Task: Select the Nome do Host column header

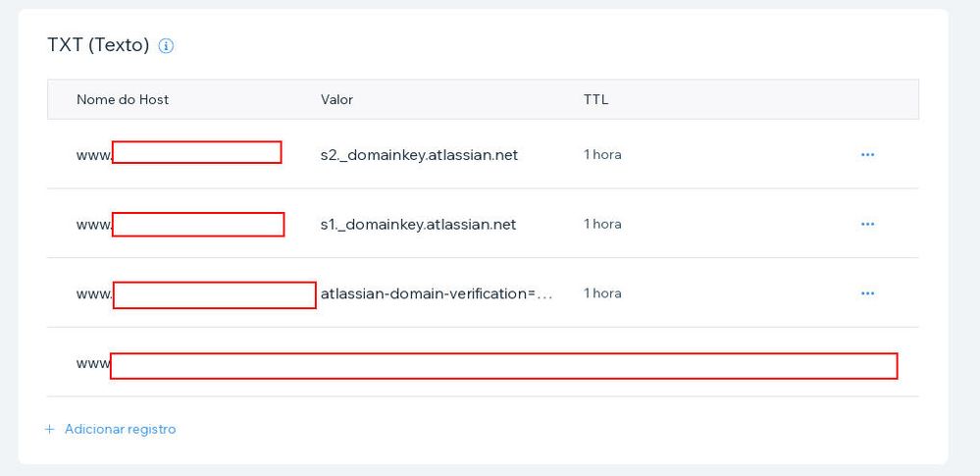Action: coord(123,99)
